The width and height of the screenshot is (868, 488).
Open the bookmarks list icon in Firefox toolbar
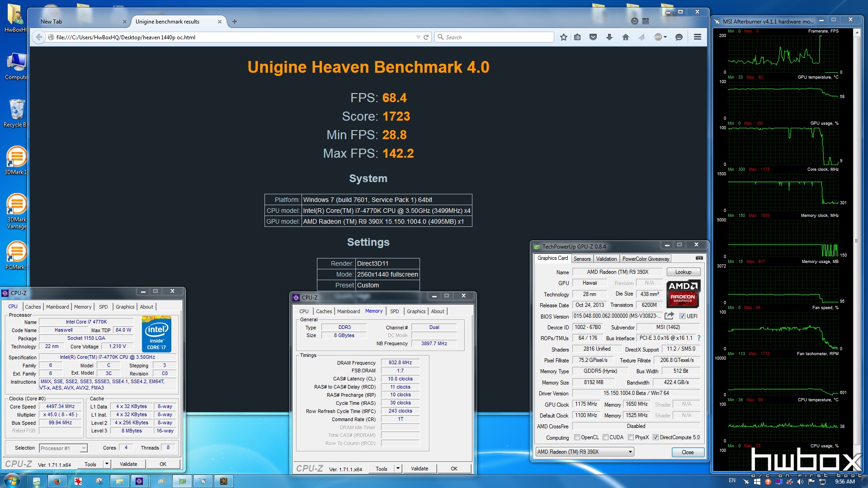click(577, 37)
